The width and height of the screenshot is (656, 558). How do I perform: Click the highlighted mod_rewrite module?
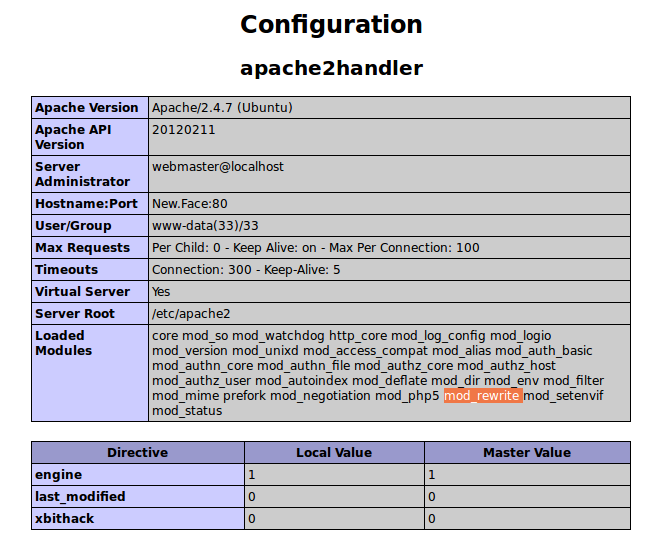pyautogui.click(x=483, y=396)
